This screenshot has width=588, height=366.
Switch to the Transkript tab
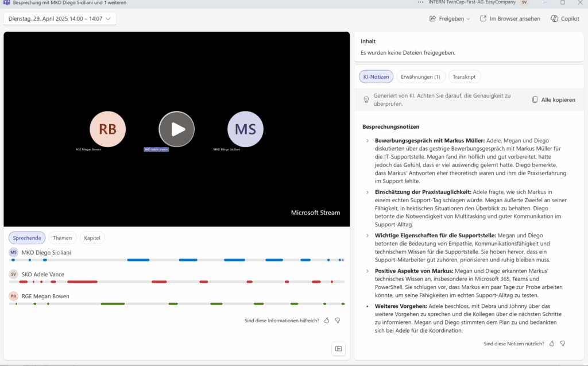464,76
